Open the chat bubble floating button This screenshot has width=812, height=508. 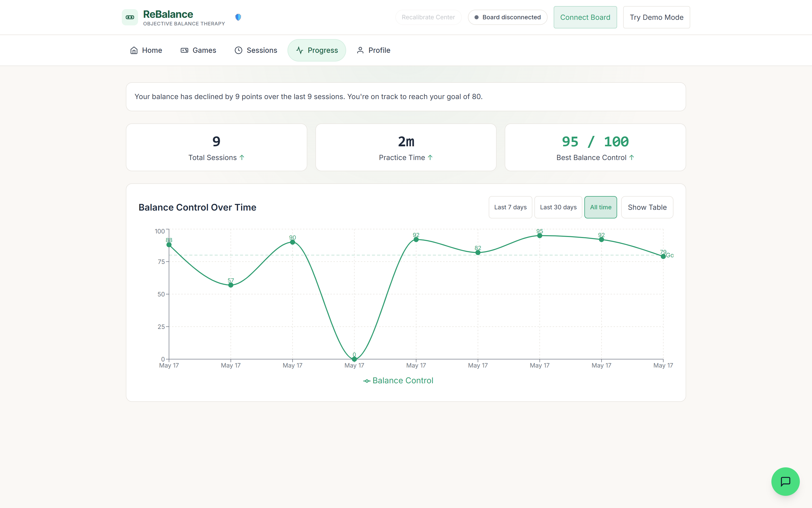(785, 481)
